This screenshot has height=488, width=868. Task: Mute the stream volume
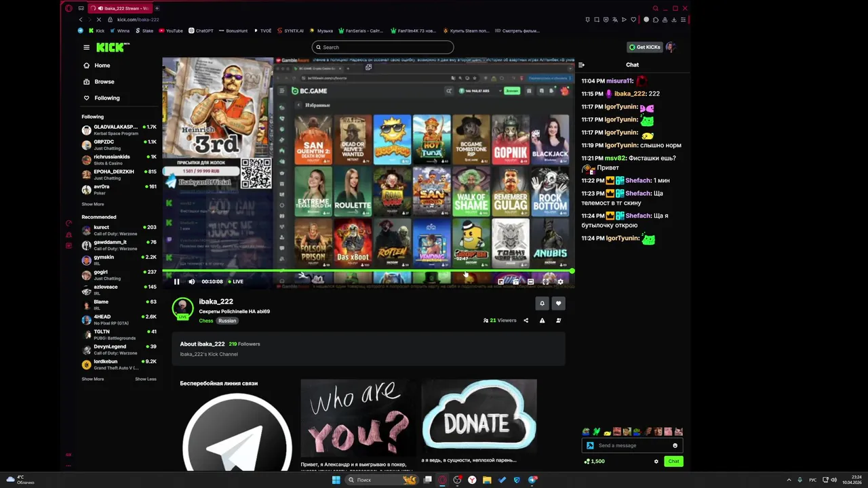click(x=192, y=281)
